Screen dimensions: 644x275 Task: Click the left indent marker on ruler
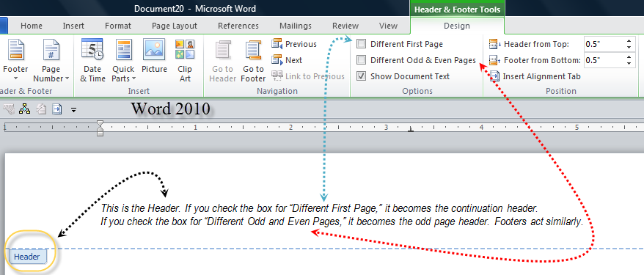[100, 132]
